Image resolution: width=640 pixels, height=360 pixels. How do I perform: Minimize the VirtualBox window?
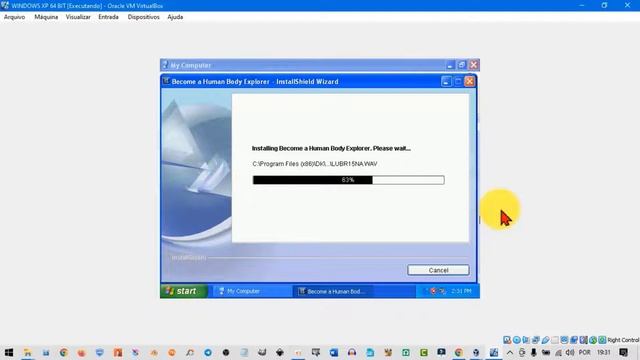(582, 5)
